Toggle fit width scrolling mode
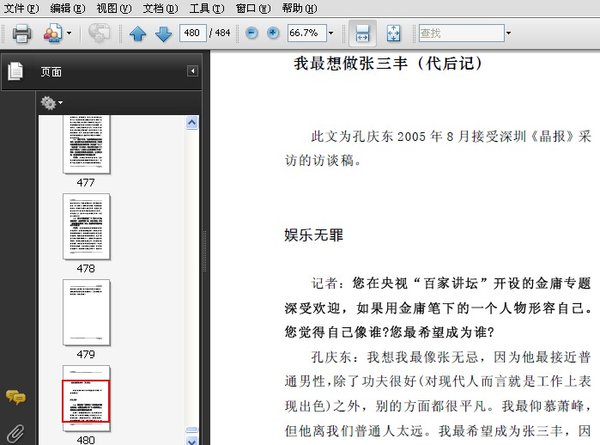The image size is (600, 445). (362, 33)
